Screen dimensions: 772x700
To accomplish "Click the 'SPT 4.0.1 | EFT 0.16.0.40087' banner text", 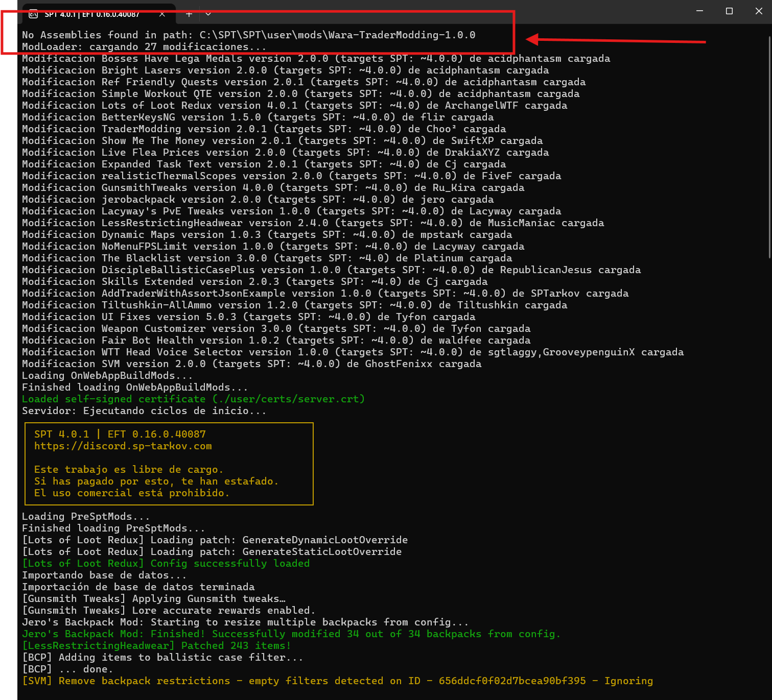I will point(120,434).
